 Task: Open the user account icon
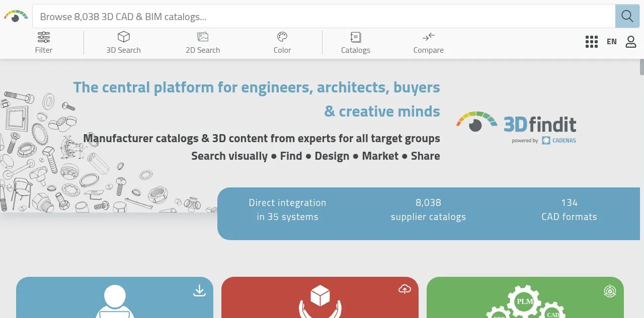[631, 42]
